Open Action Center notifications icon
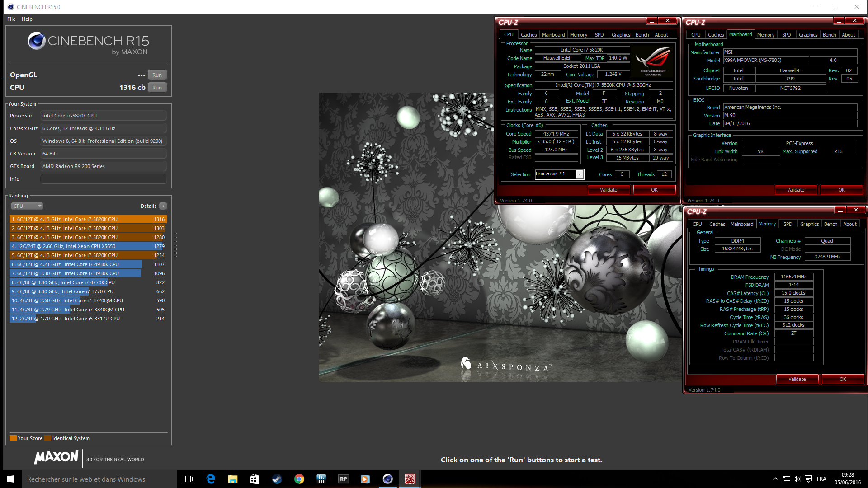868x488 pixels. [808, 479]
